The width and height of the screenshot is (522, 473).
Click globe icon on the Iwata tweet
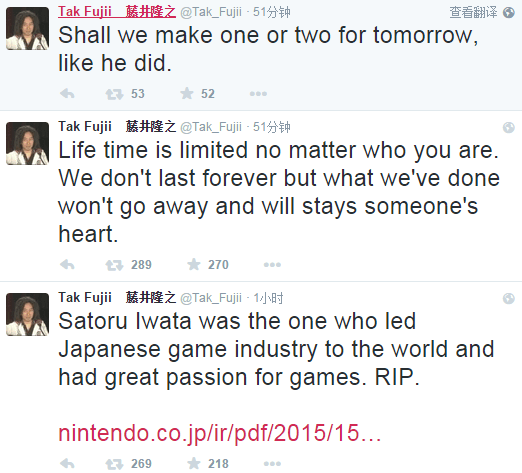[509, 298]
